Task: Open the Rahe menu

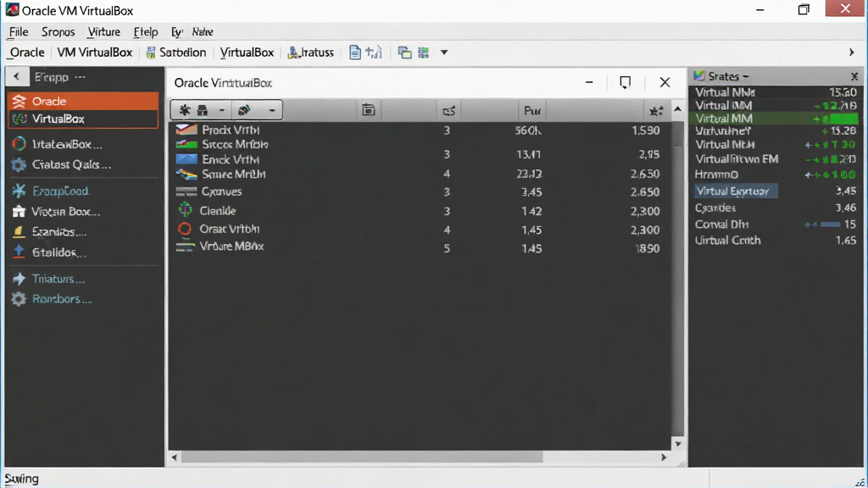Action: coord(203,32)
